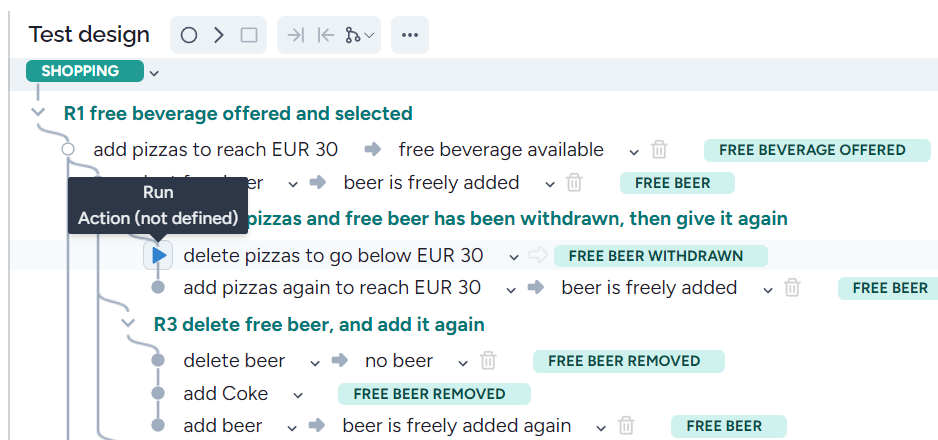Expand the SHOPPING label dropdown chevron
The width and height of the screenshot is (938, 440).
tap(154, 73)
